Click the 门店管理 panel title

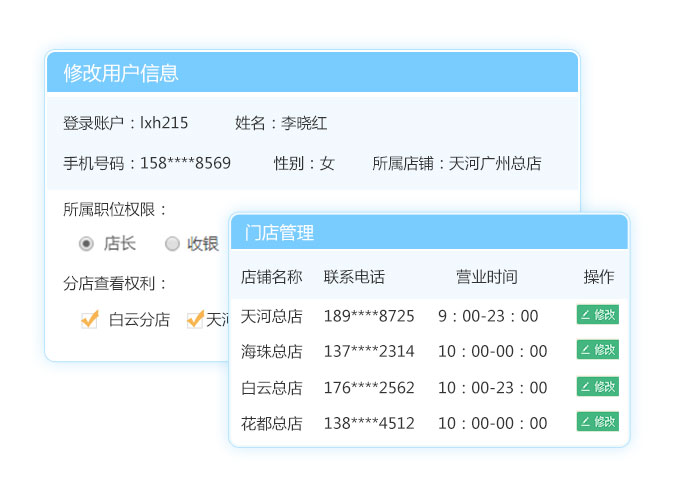(x=280, y=233)
